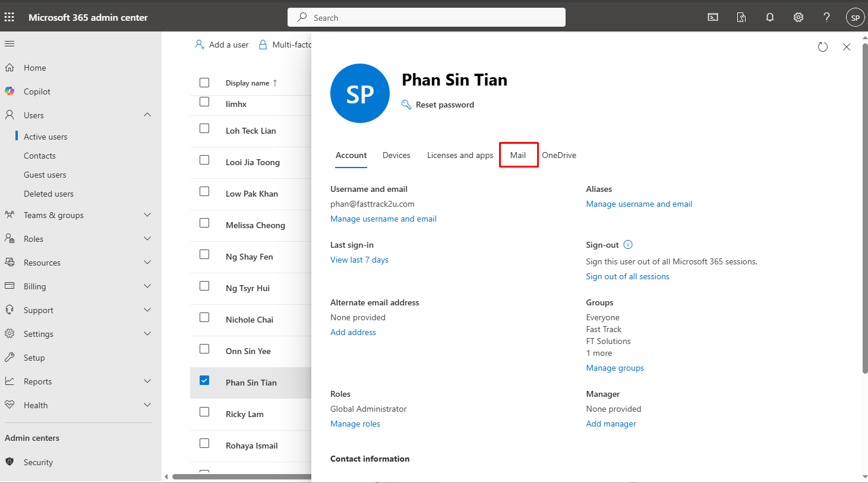Click the Home icon in sidebar
The width and height of the screenshot is (868, 483).
[10, 68]
